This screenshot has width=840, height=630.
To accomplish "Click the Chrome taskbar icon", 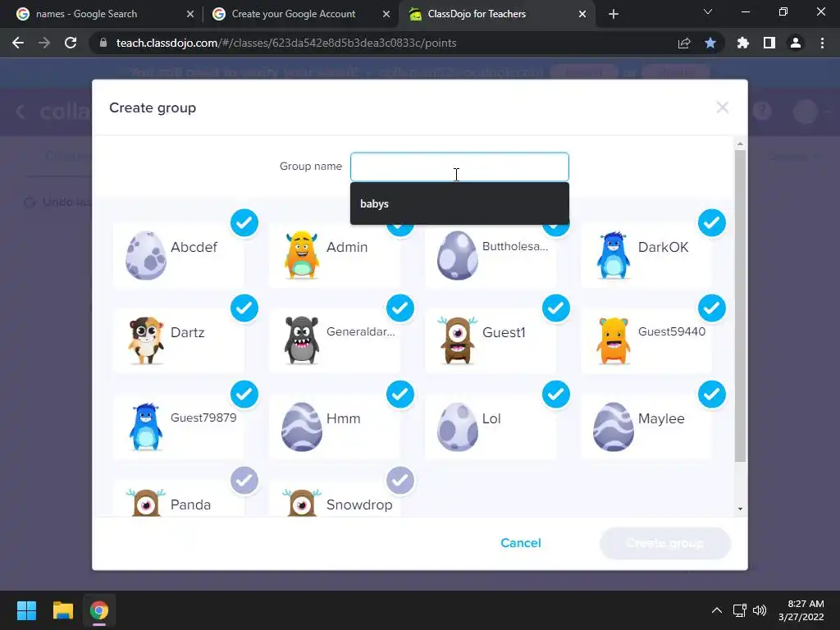I will coord(99,610).
